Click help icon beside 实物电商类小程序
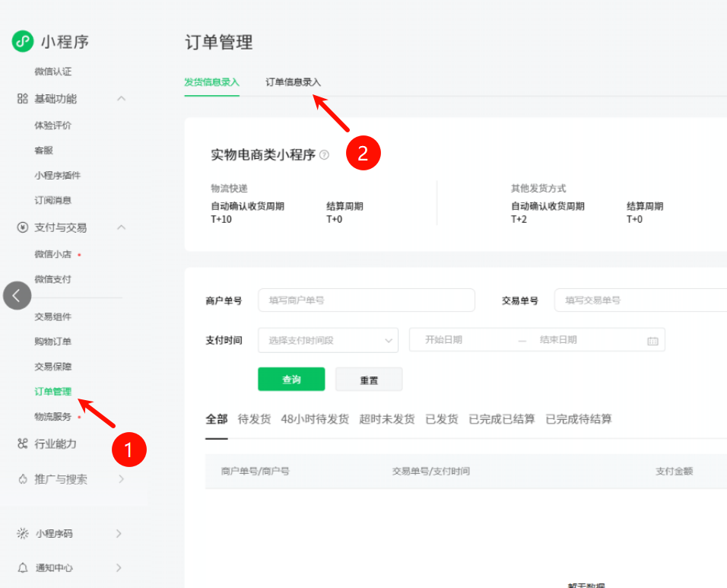The width and height of the screenshot is (727, 588). 325,155
